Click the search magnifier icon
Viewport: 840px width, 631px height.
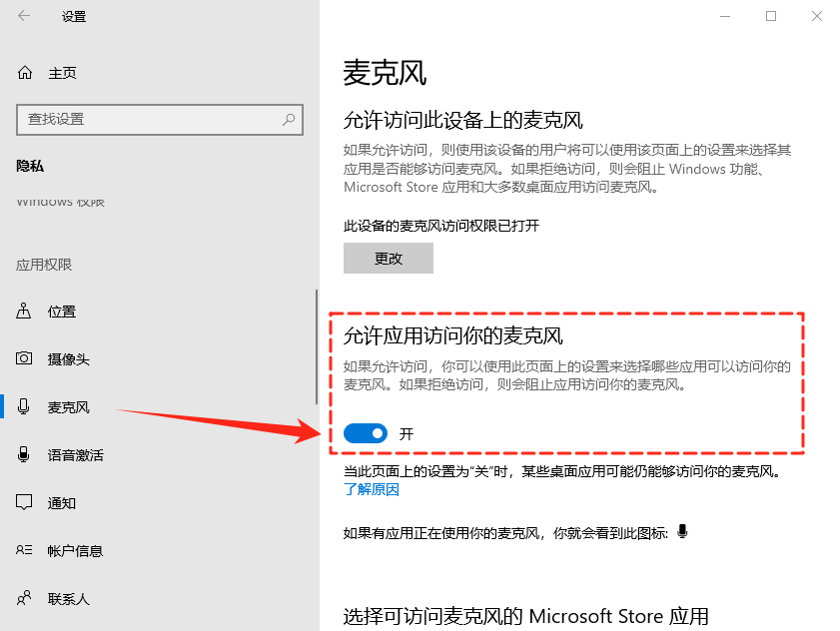pos(289,119)
